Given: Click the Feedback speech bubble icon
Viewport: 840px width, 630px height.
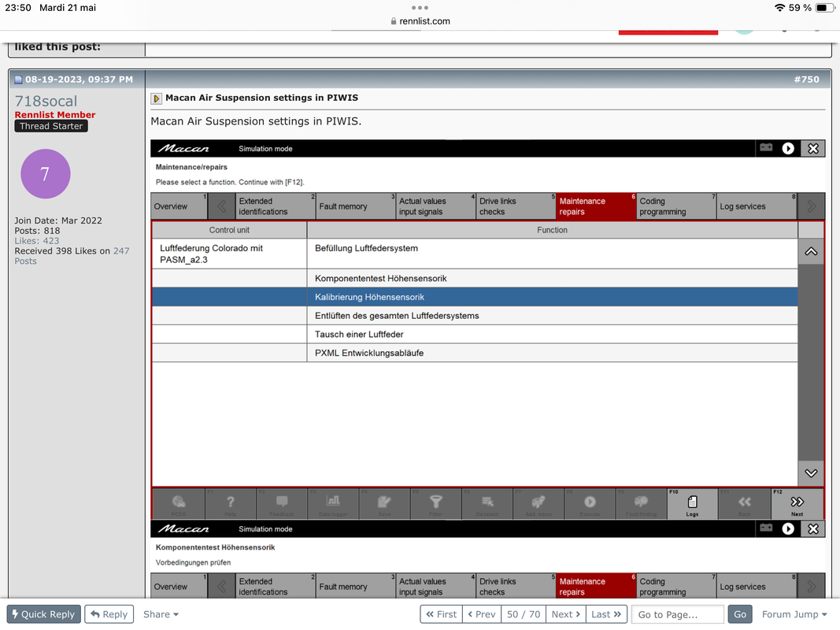Looking at the screenshot, I should pos(282,503).
